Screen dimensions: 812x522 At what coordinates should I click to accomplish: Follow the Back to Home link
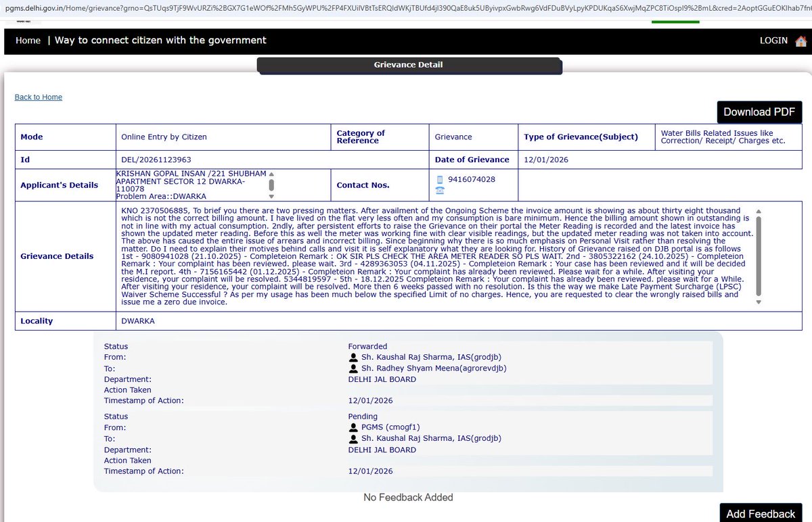[x=39, y=97]
